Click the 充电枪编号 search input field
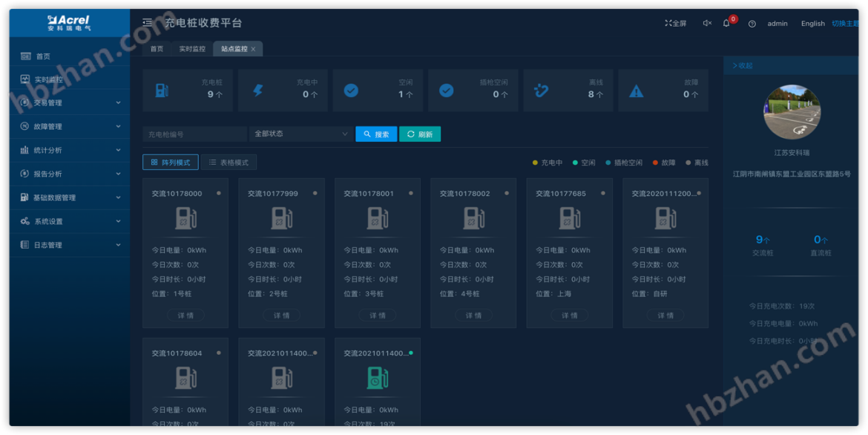 click(x=193, y=134)
